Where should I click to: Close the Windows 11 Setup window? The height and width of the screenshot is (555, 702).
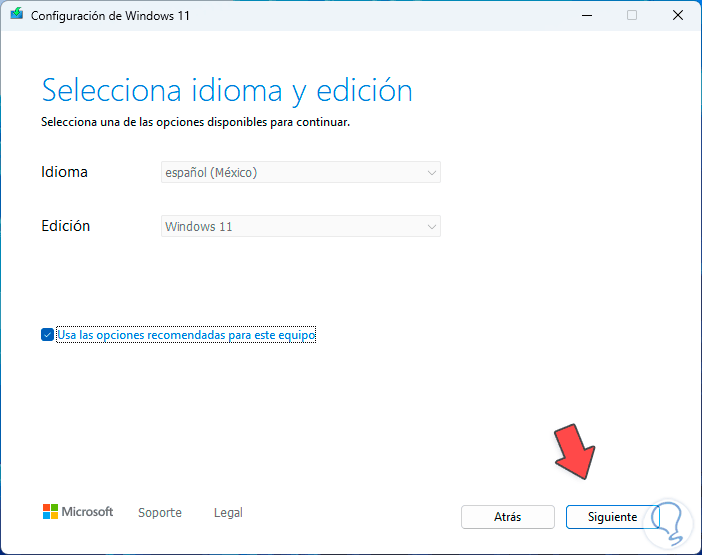[x=678, y=16]
